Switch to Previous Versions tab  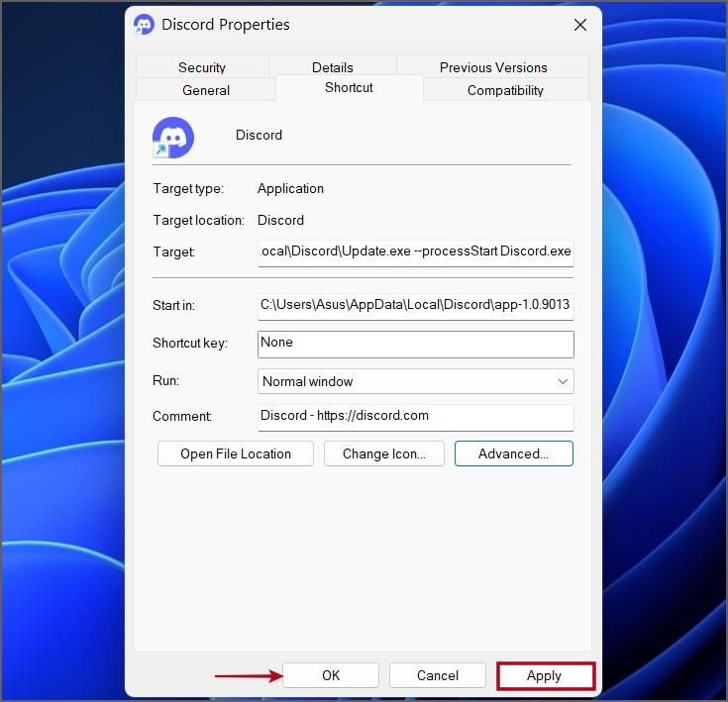tap(493, 67)
